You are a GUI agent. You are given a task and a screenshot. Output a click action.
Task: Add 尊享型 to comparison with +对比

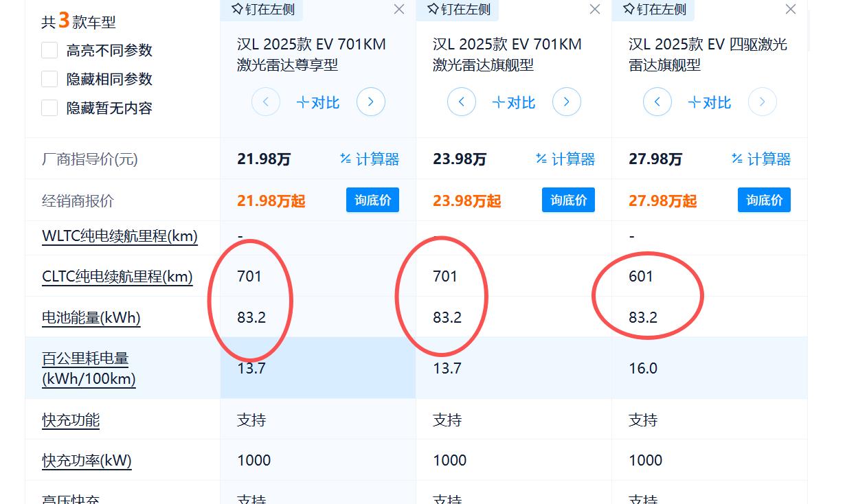318,102
